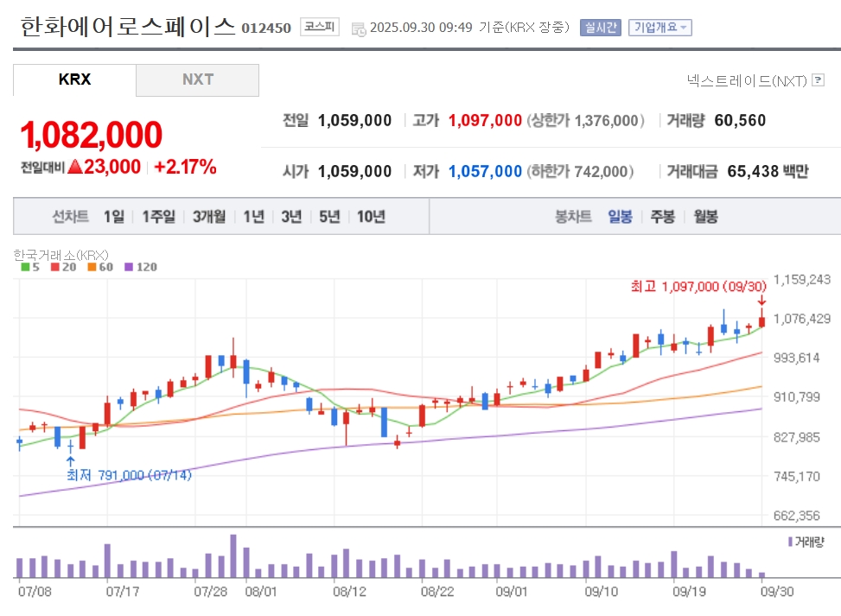This screenshot has width=841, height=616.
Task: Click the 2025.09.30 09:49 timestamp text
Action: click(421, 28)
